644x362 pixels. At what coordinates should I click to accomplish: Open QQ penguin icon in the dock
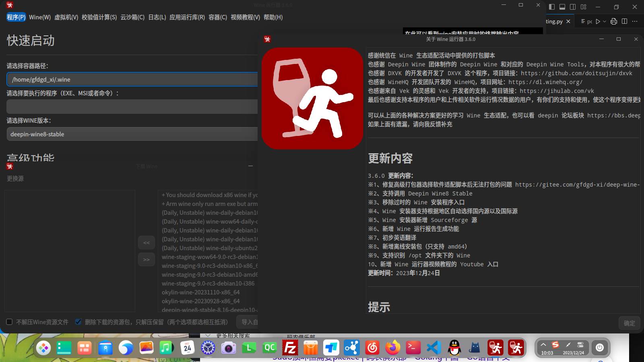coord(454,348)
